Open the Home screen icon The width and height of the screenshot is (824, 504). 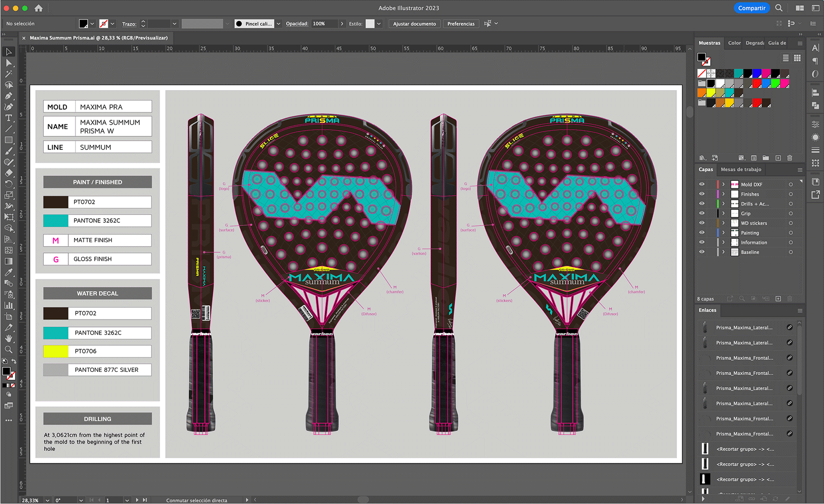[39, 8]
